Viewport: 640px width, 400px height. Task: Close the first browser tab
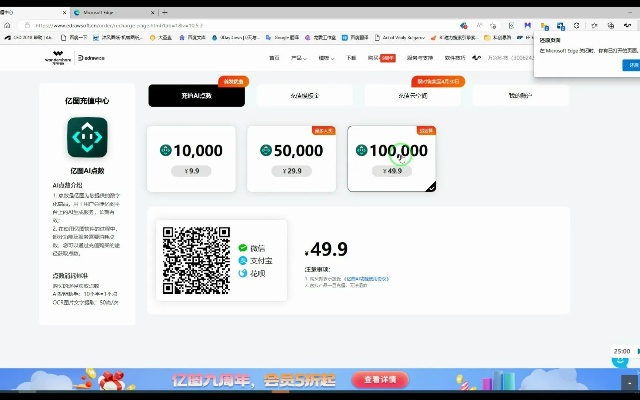click(64, 13)
